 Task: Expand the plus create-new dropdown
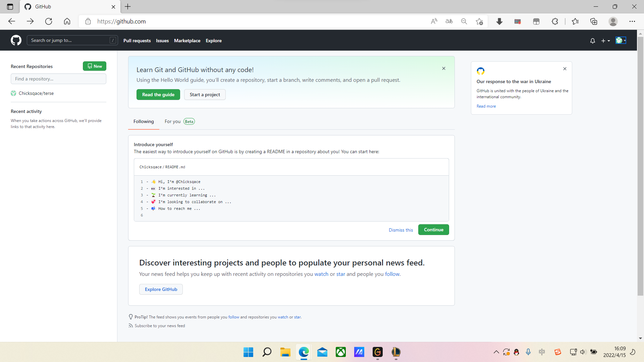click(x=605, y=41)
